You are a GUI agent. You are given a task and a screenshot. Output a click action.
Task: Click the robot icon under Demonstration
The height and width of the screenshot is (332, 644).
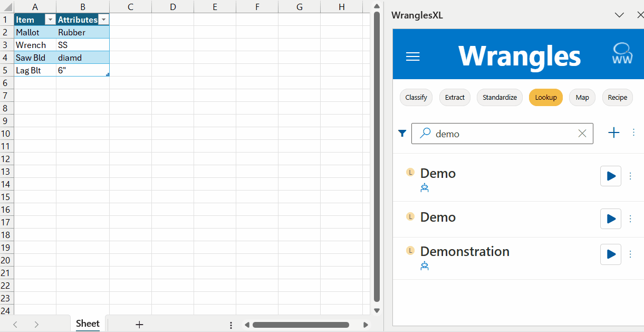click(x=425, y=265)
